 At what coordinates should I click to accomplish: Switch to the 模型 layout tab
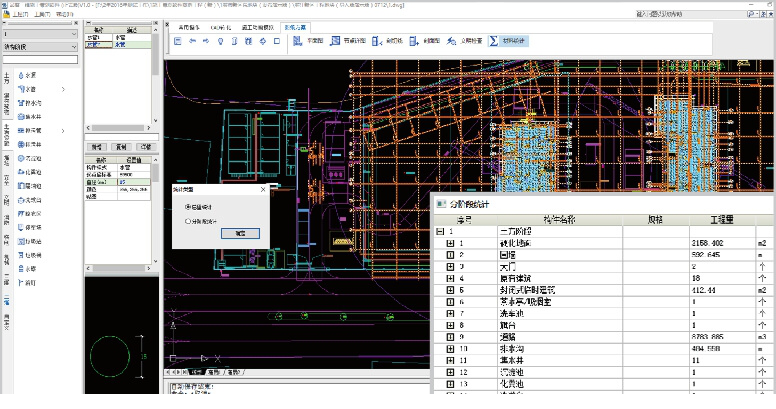click(196, 372)
